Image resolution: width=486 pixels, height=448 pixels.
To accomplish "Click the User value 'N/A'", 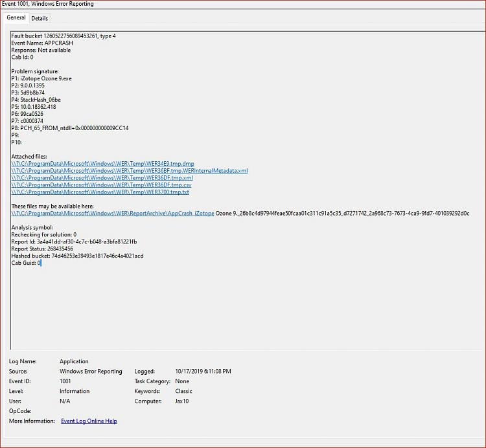I will pyautogui.click(x=65, y=401).
